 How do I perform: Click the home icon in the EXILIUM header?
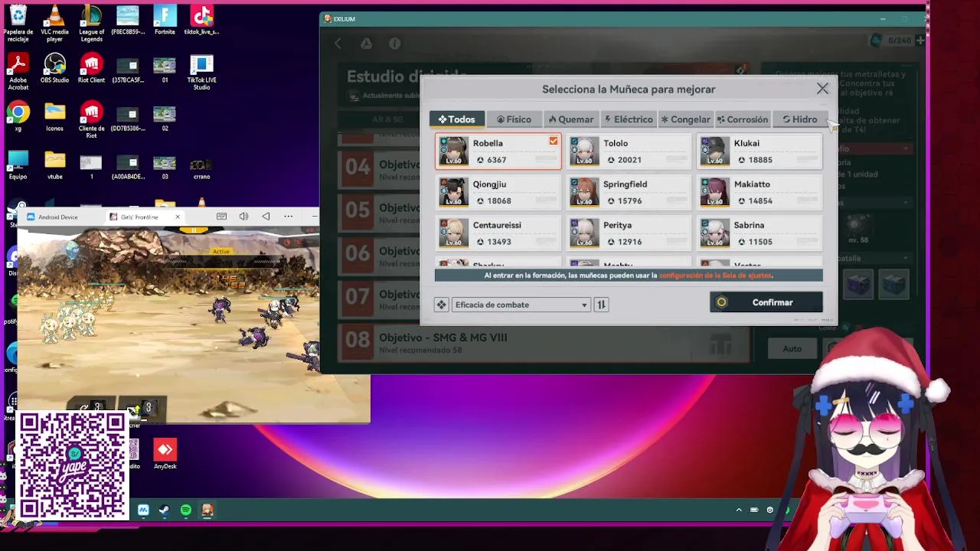tap(366, 44)
